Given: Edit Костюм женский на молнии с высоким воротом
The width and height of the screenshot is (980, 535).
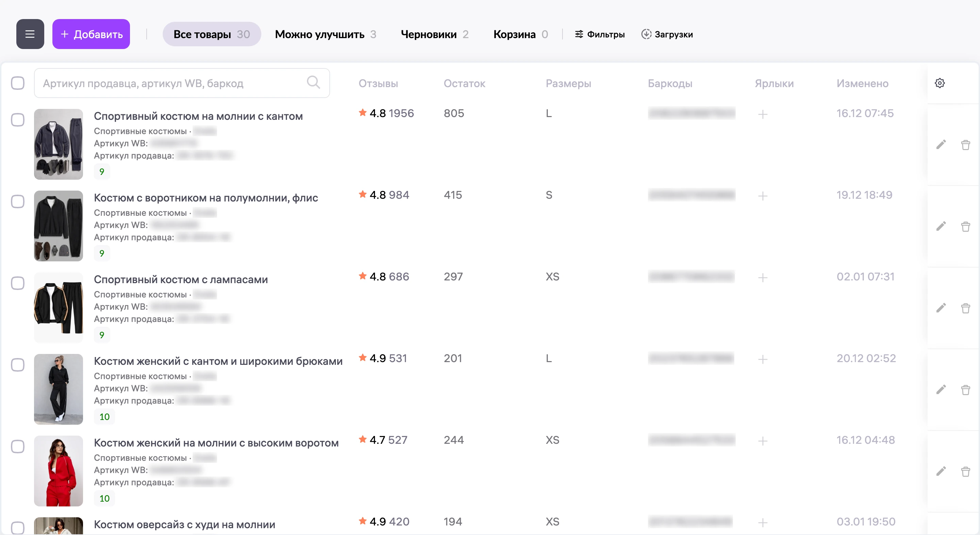Looking at the screenshot, I should click(941, 471).
